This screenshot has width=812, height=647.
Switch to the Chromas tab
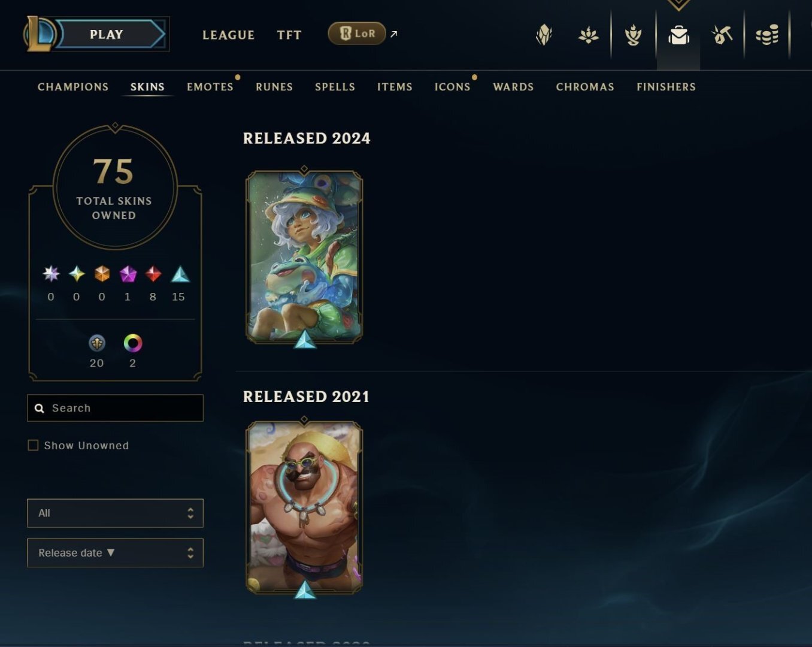[x=585, y=87]
